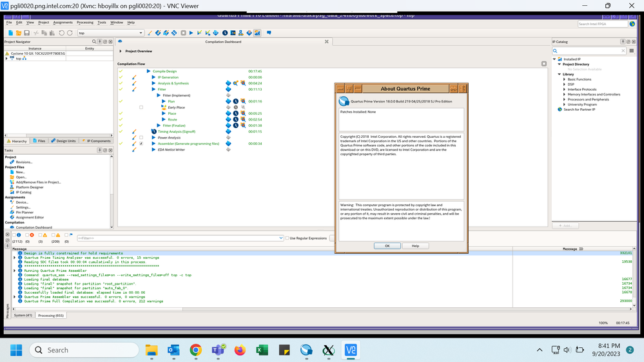Click the Stop Processing toolbar icon
Image resolution: width=644 pixels, height=362 pixels.
[183, 33]
